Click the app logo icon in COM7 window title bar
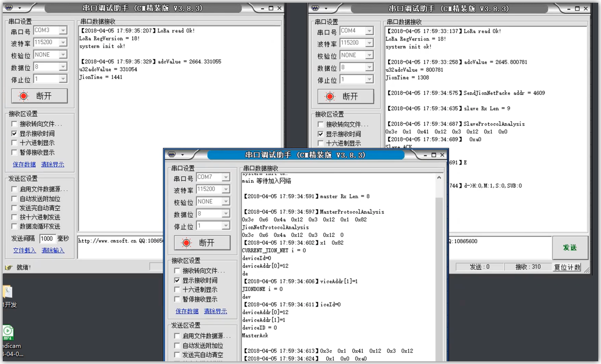Viewport: 601px width, 364px height. [x=172, y=154]
